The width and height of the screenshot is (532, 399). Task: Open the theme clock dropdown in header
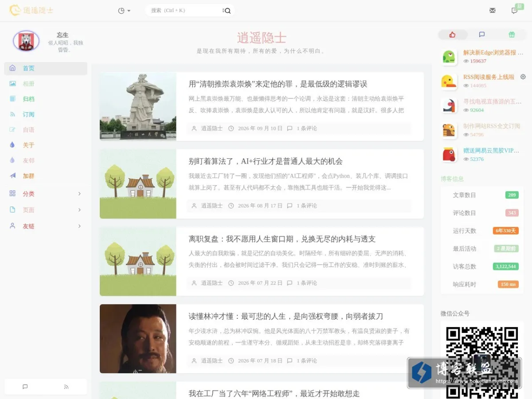[x=124, y=11]
